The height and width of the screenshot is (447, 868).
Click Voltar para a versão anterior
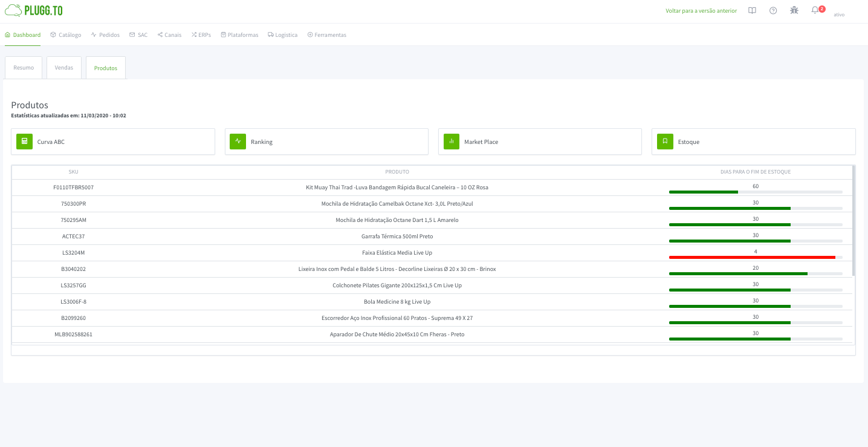pyautogui.click(x=701, y=10)
